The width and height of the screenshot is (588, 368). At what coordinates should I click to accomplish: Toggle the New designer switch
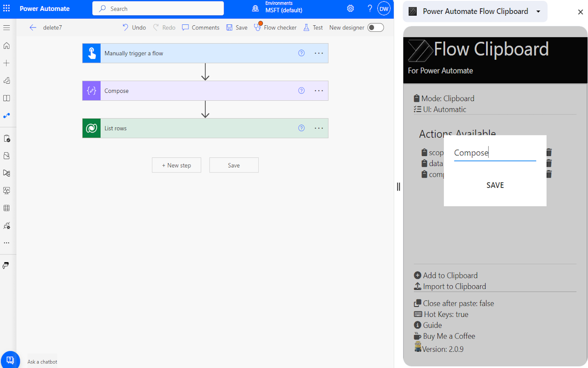pos(375,27)
